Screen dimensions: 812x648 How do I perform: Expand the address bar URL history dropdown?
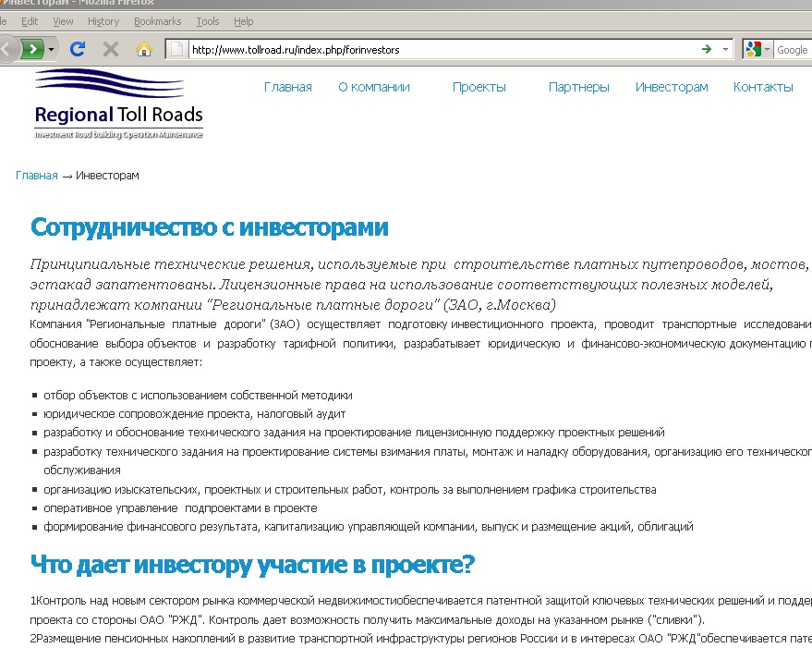click(725, 50)
